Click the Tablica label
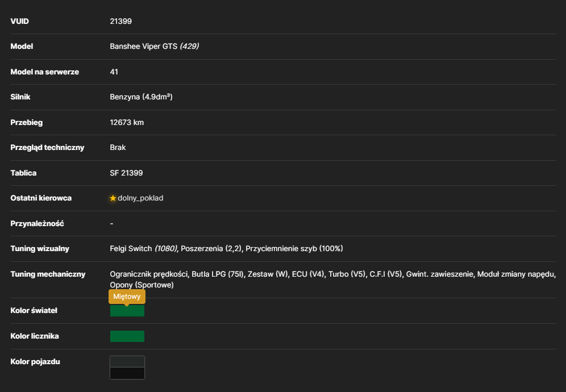The height and width of the screenshot is (392, 566). [x=23, y=173]
